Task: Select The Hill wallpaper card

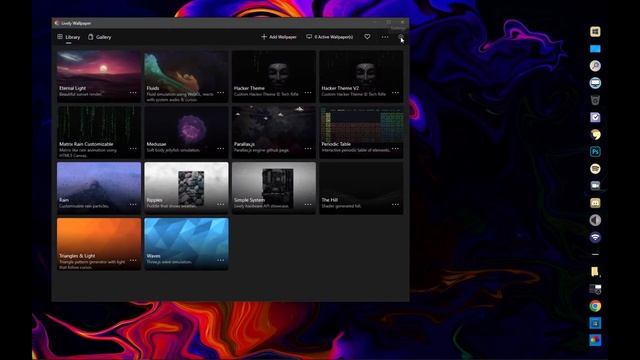Action: pos(361,188)
